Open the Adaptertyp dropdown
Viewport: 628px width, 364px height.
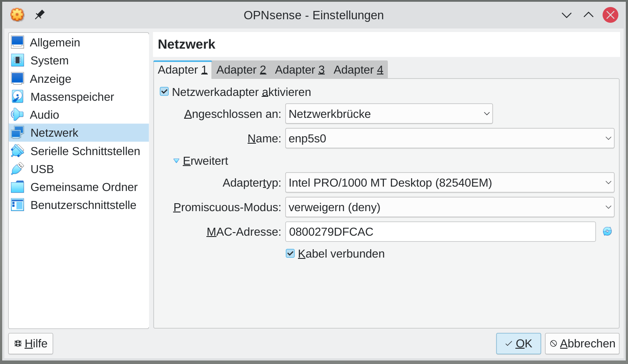pyautogui.click(x=450, y=183)
